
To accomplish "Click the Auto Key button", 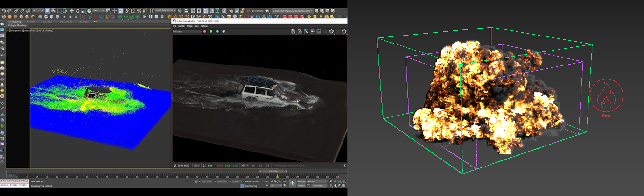I will pyautogui.click(x=302, y=181).
